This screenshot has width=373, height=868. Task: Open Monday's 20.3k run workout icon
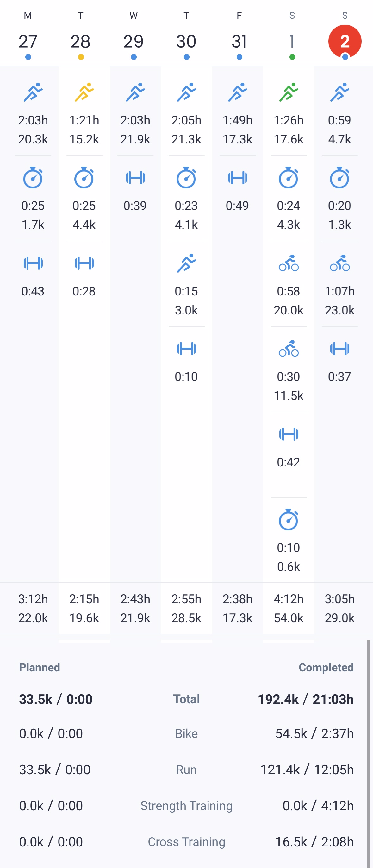(33, 92)
